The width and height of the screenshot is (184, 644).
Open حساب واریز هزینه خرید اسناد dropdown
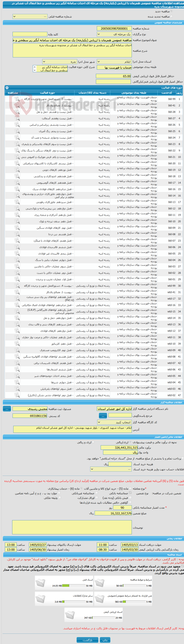click(111, 469)
